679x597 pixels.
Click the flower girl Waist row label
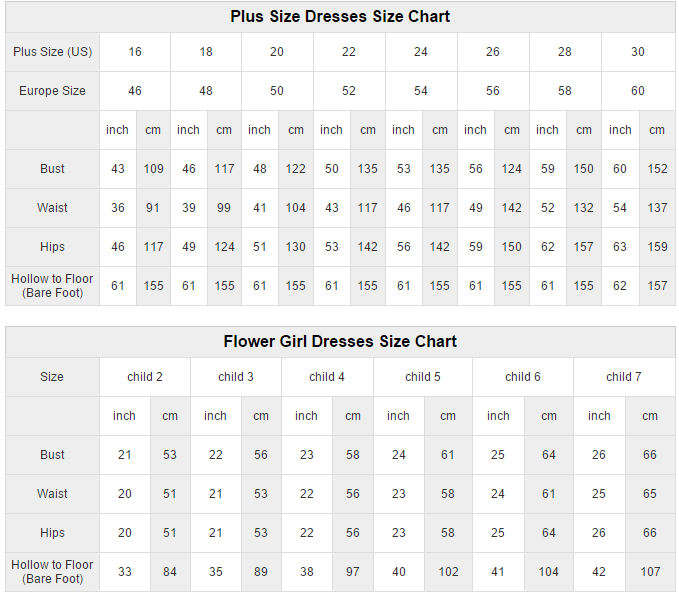pyautogui.click(x=52, y=494)
